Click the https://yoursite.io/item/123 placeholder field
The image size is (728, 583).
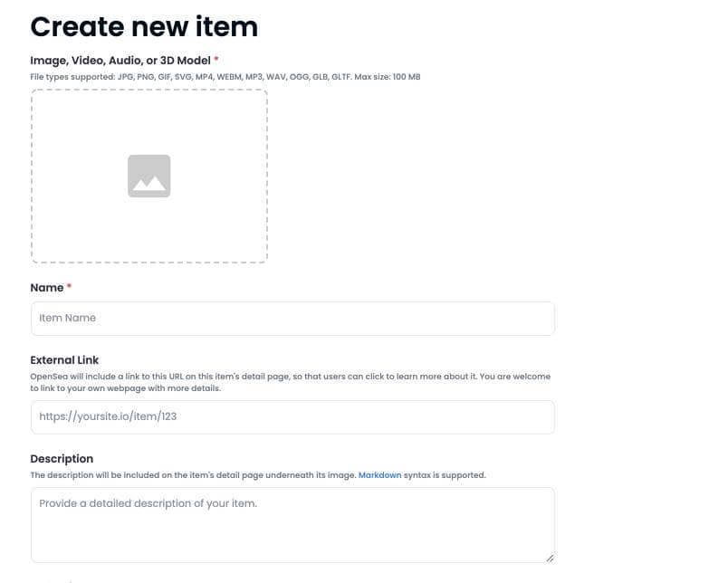[292, 416]
